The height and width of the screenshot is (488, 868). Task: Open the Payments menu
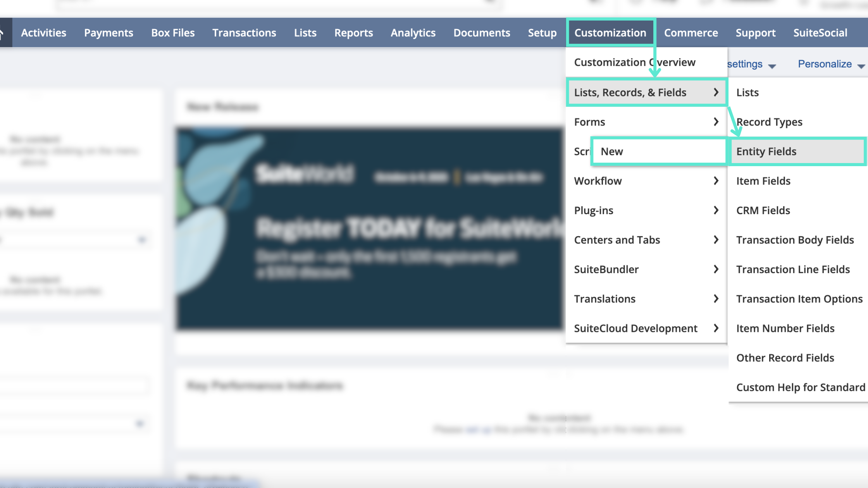108,33
